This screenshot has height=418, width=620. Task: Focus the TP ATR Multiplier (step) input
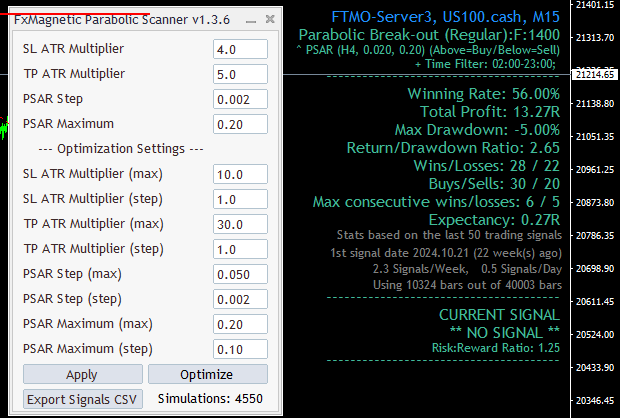[240, 249]
